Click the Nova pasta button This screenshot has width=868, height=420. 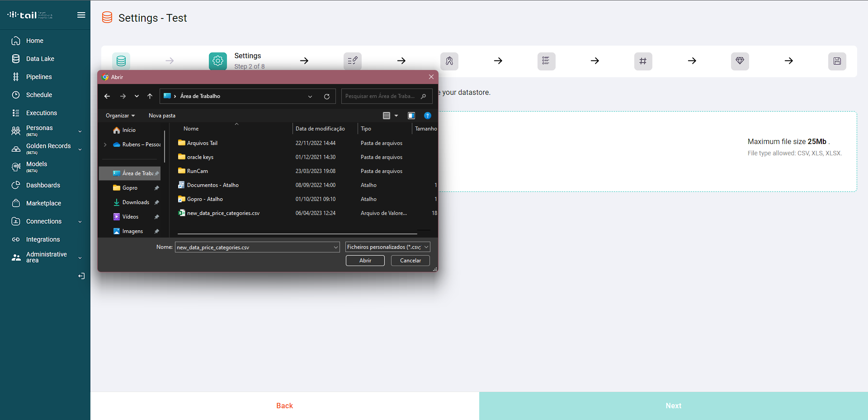162,116
